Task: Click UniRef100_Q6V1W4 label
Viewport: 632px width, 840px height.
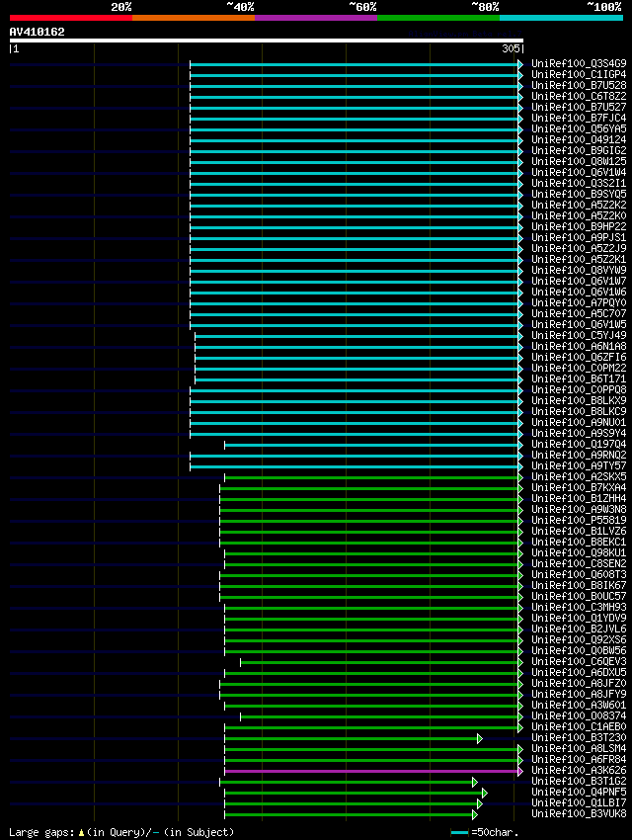Action: pyautogui.click(x=579, y=173)
